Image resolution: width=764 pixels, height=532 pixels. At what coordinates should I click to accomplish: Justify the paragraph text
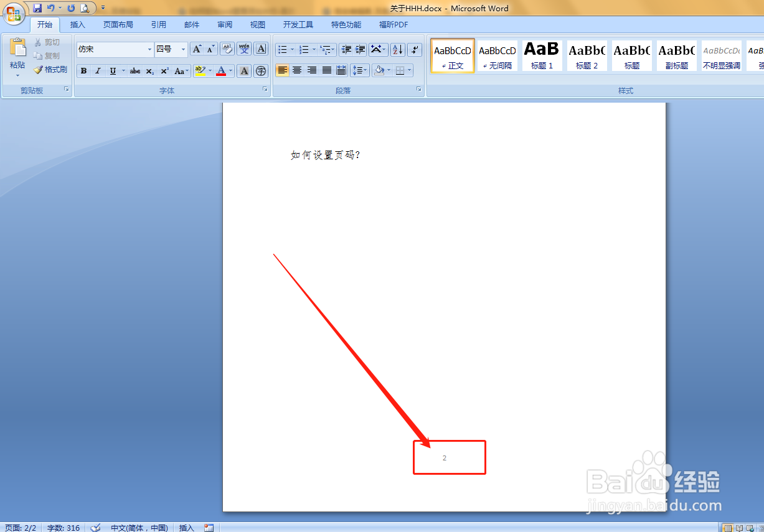326,70
